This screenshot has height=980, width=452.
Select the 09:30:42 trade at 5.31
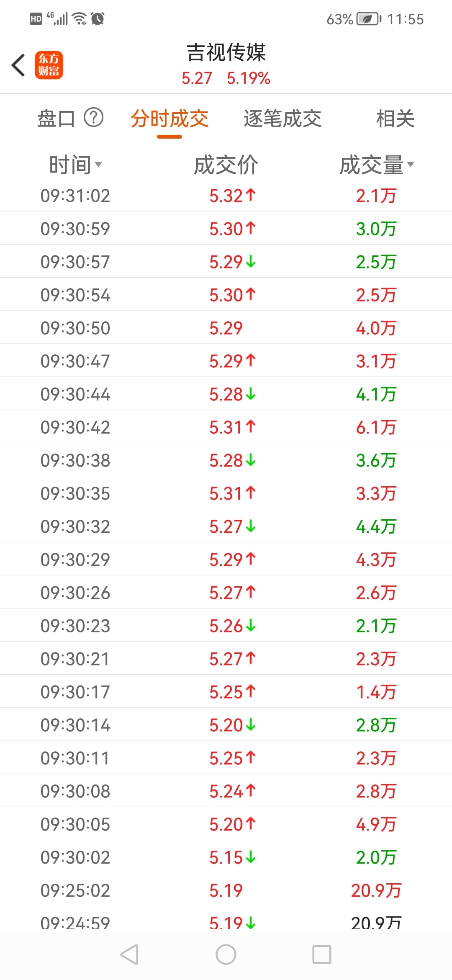click(226, 427)
